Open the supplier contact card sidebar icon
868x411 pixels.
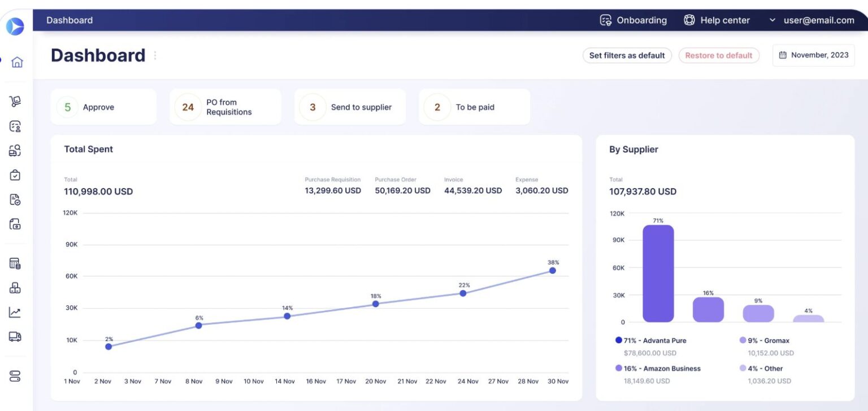(x=16, y=126)
